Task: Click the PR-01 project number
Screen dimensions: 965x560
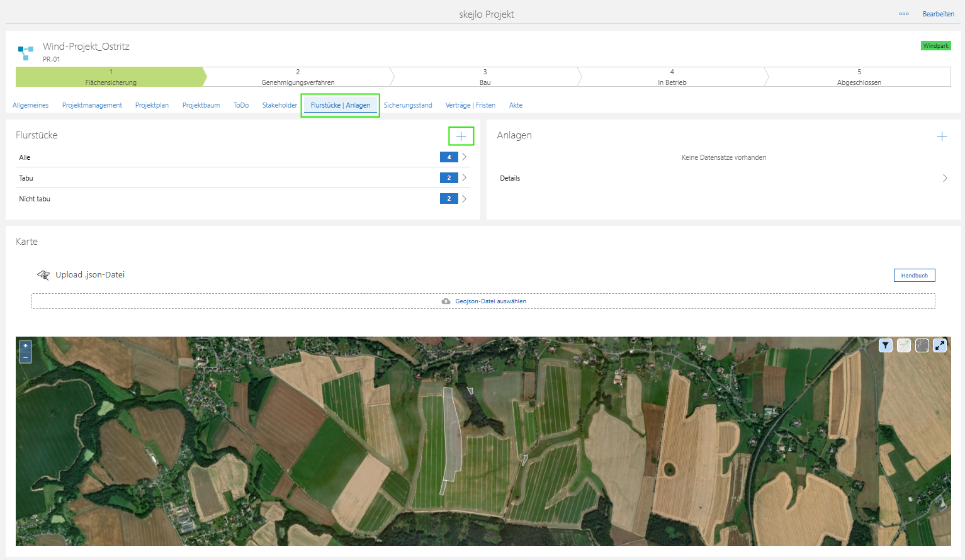Action: click(52, 59)
